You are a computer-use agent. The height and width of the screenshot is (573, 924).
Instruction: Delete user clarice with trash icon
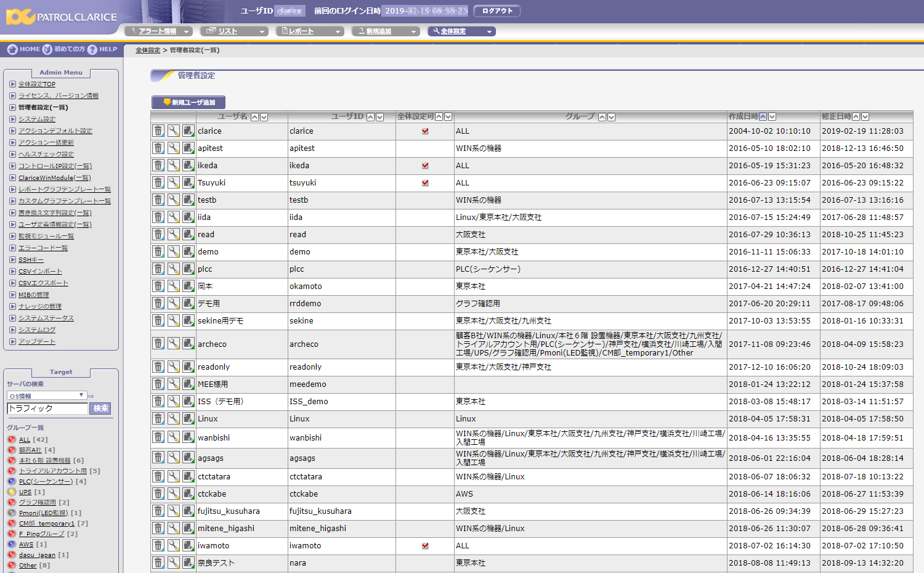158,131
